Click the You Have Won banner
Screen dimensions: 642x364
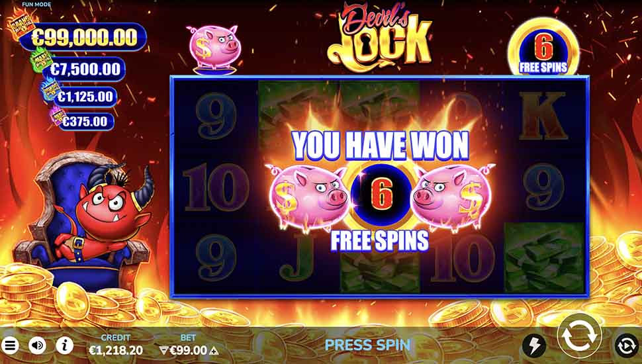click(381, 146)
